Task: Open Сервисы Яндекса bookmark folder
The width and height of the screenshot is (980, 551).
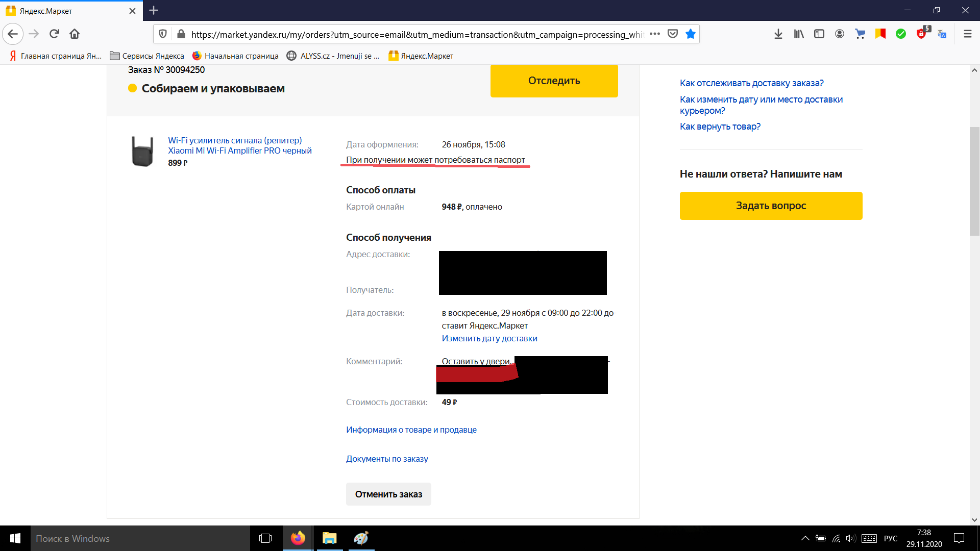Action: pos(147,56)
